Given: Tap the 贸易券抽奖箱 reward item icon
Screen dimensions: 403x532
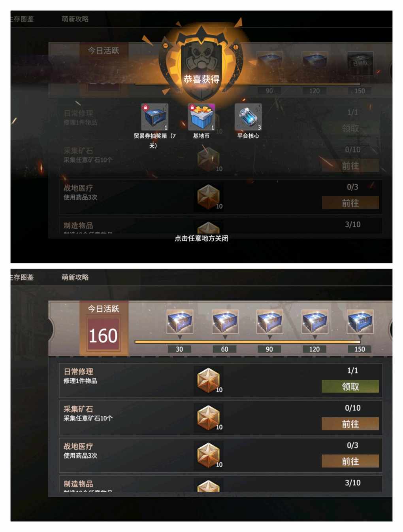Looking at the screenshot, I should tap(155, 117).
